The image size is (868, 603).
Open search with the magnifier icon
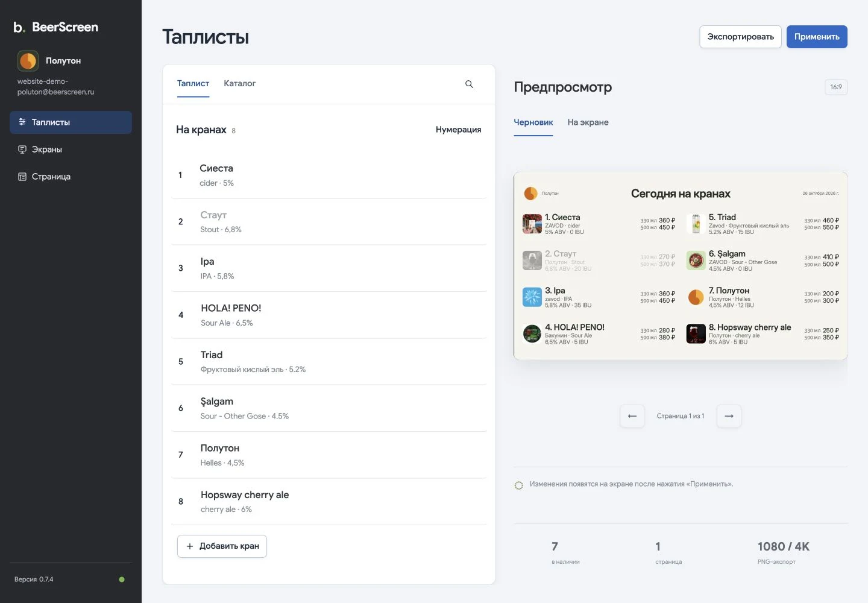(469, 84)
